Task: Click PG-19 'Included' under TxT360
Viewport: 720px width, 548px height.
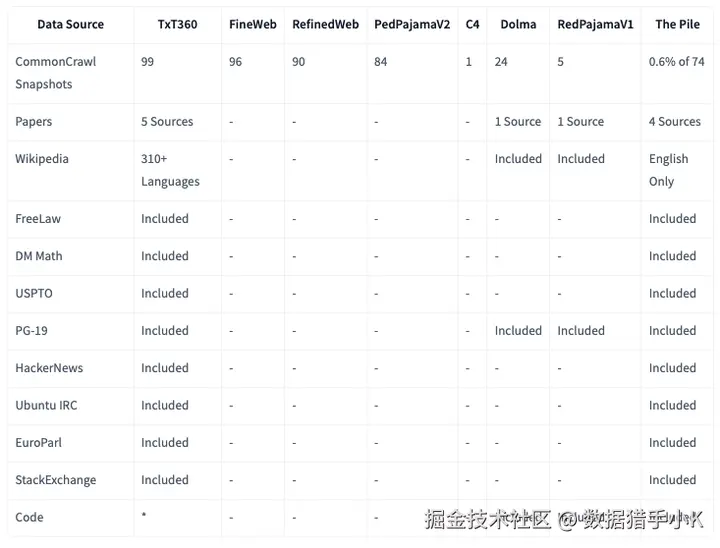Action: 165,331
